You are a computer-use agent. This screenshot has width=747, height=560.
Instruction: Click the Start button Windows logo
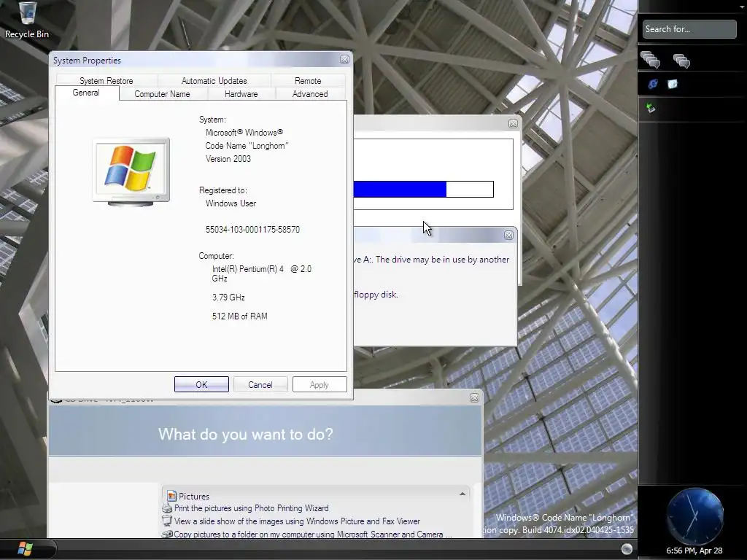[x=25, y=549]
